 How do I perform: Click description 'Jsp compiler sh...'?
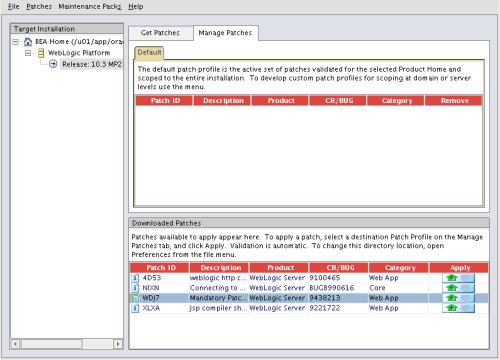click(218, 308)
